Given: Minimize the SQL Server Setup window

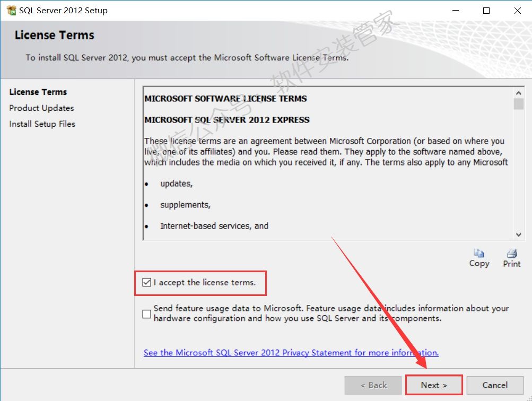Looking at the screenshot, I should pyautogui.click(x=456, y=11).
